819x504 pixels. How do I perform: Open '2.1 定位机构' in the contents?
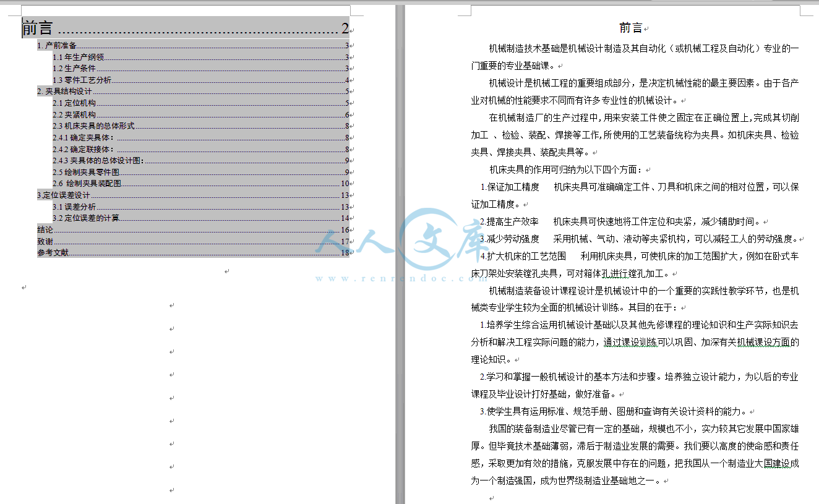pos(201,103)
